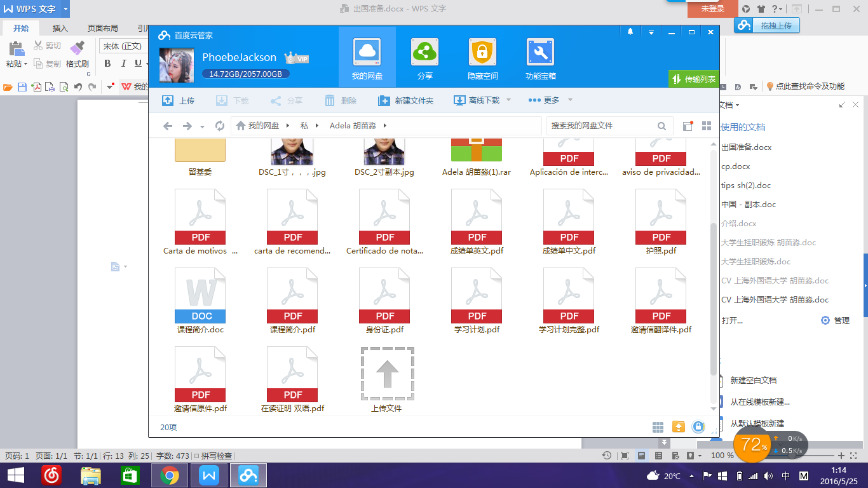
Task: Click the green 传输列表 button
Action: coord(694,79)
